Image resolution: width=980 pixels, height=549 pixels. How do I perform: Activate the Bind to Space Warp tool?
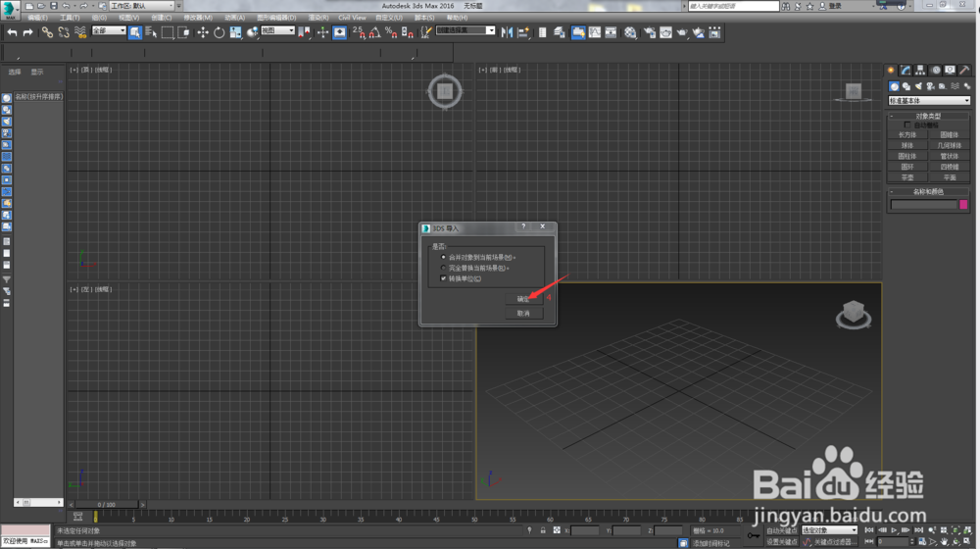pos(80,32)
